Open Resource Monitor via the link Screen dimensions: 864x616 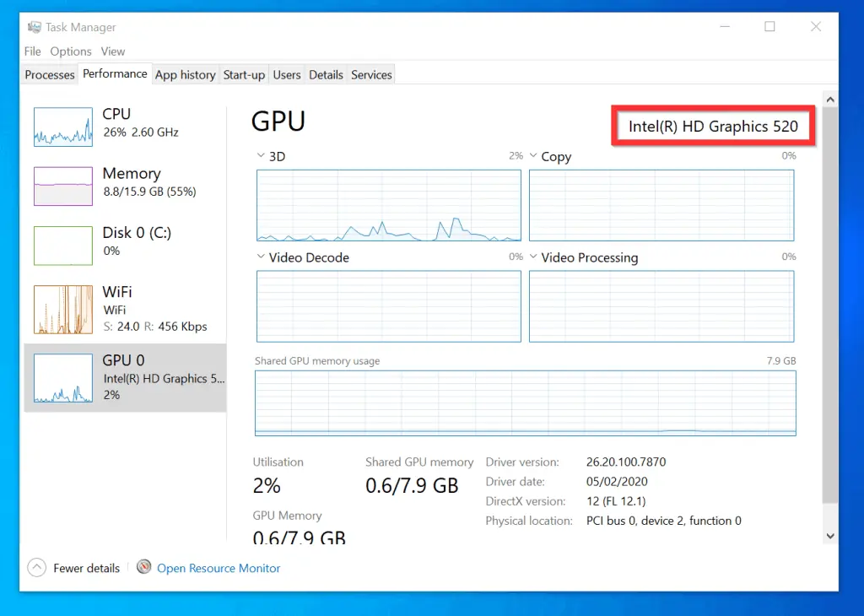(x=219, y=568)
